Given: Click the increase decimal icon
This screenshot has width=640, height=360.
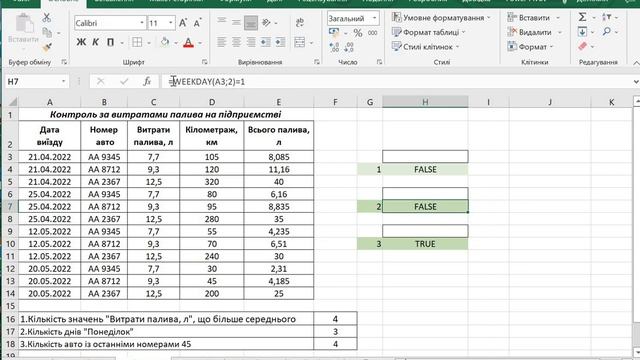Looking at the screenshot, I should pyautogui.click(x=334, y=47).
